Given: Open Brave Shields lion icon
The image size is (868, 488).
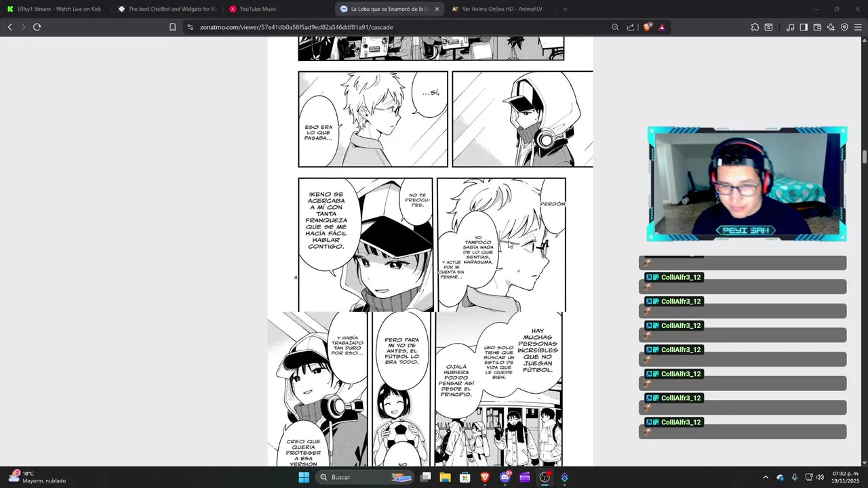Looking at the screenshot, I should coord(647,27).
